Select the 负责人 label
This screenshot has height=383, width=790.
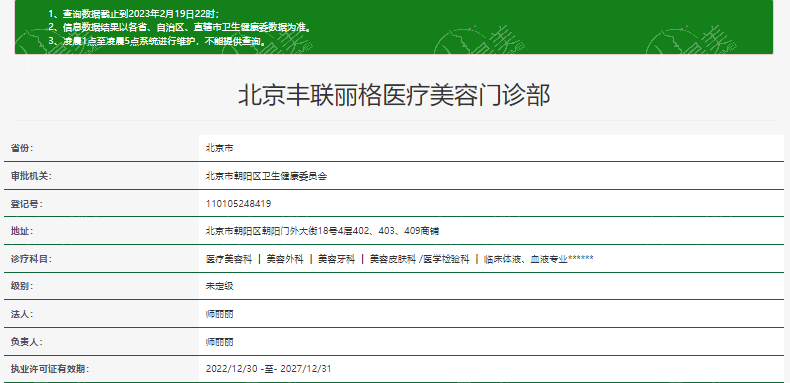click(x=27, y=342)
